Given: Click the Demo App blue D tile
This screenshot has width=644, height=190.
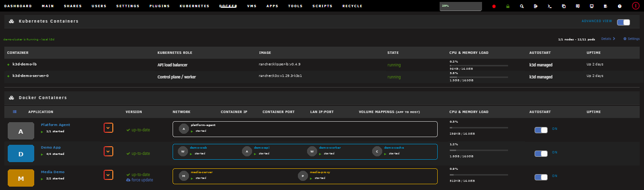Looking at the screenshot, I should point(21,154).
